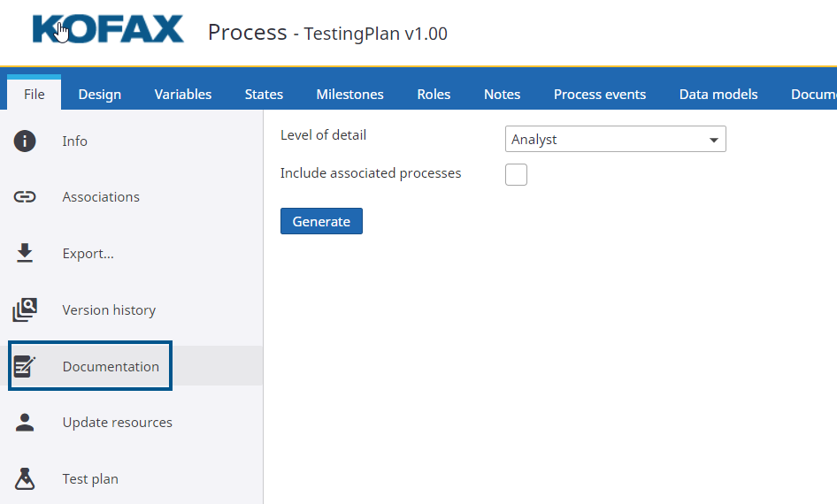Select the Process events tab
837x504 pixels.
600,94
